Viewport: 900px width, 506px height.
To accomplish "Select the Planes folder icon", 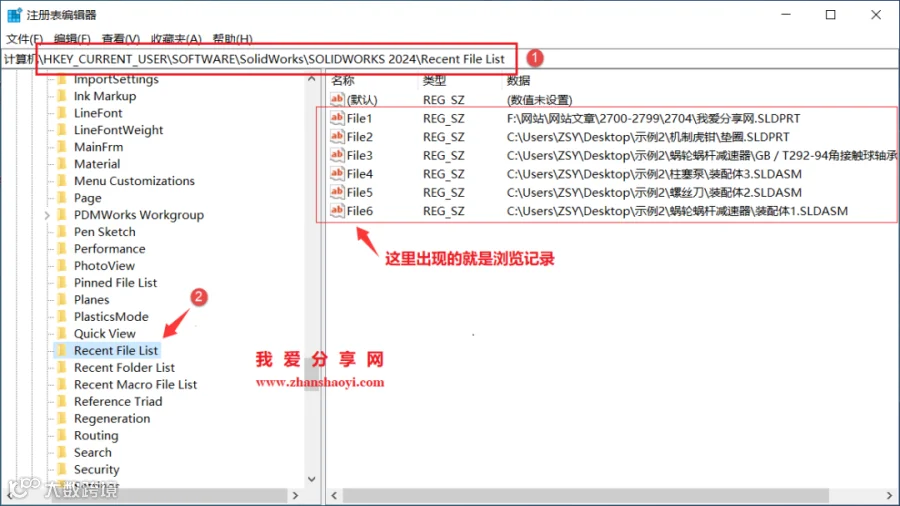I will coord(61,299).
